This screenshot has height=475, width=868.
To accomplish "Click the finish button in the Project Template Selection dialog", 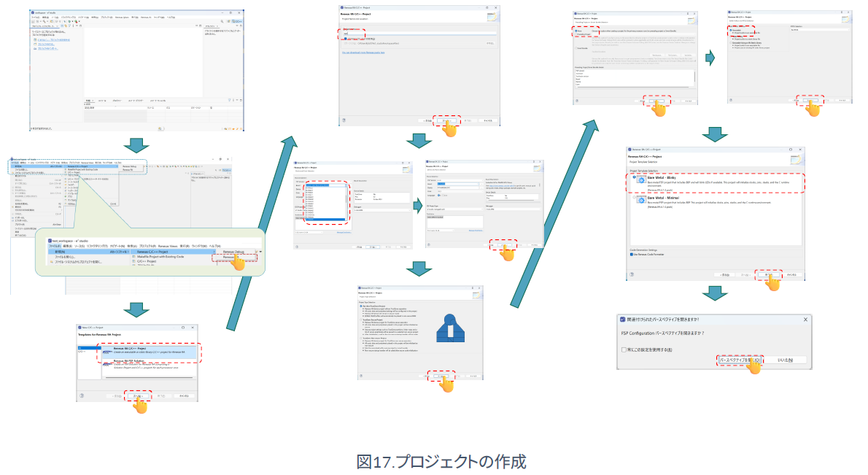I will click(768, 274).
